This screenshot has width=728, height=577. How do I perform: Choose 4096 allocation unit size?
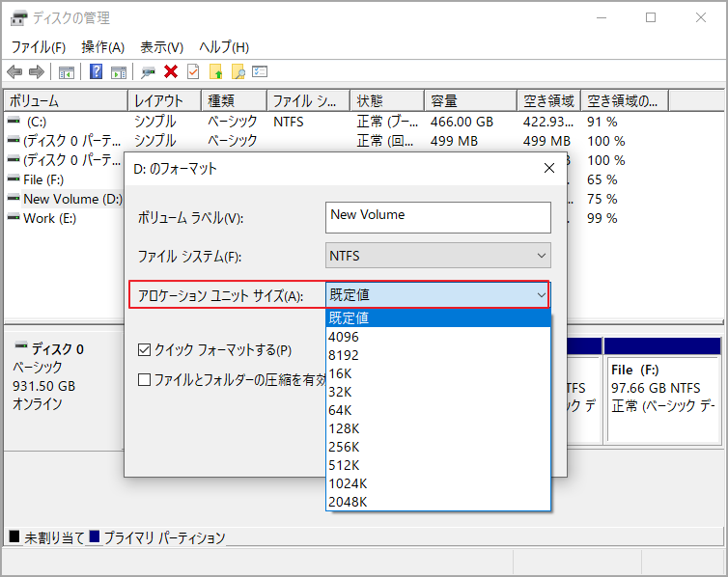pyautogui.click(x=438, y=337)
